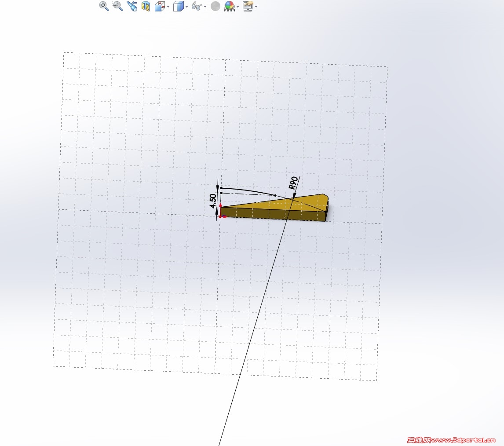The image size is (504, 446).
Task: Open the View Settings dropdown arrow
Action: (x=256, y=7)
